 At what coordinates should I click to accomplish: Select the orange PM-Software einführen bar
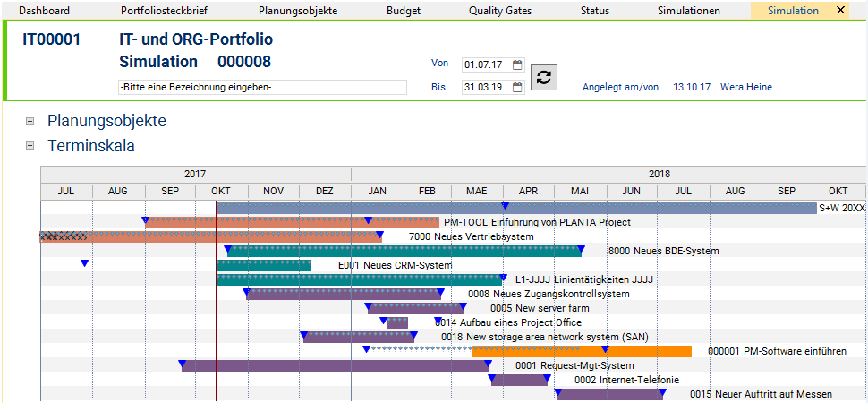tap(582, 351)
